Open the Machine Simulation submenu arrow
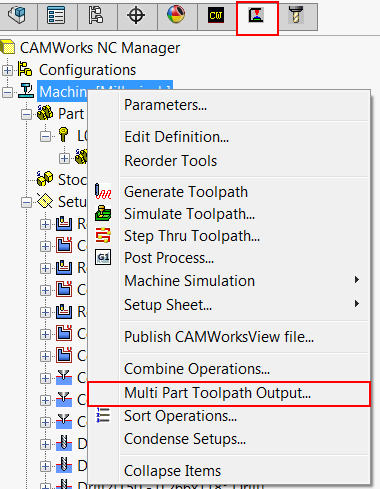This screenshot has height=489, width=380. (357, 280)
